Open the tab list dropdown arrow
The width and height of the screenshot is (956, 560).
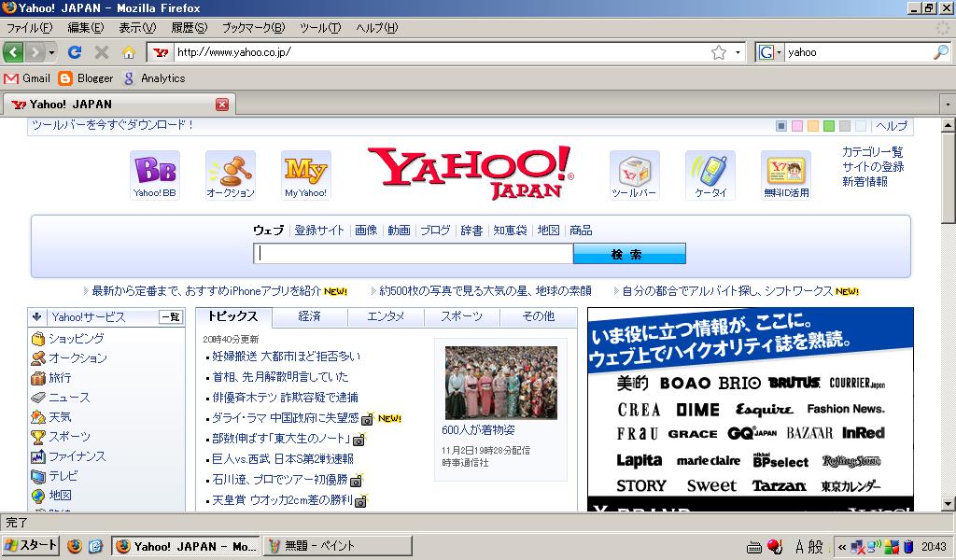click(x=948, y=105)
